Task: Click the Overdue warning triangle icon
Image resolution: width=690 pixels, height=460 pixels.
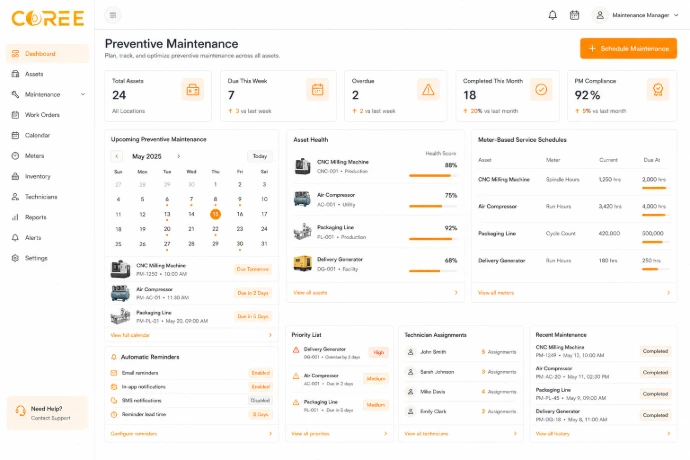Action: 428,90
